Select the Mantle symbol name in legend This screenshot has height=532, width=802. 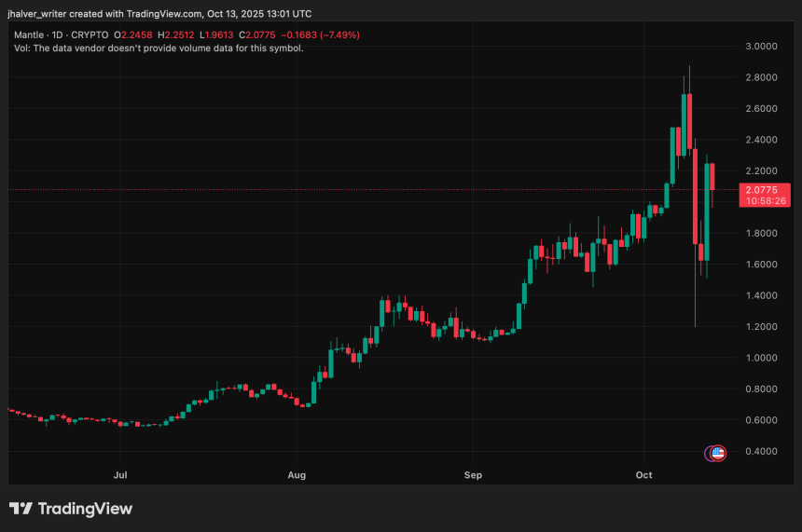click(28, 35)
